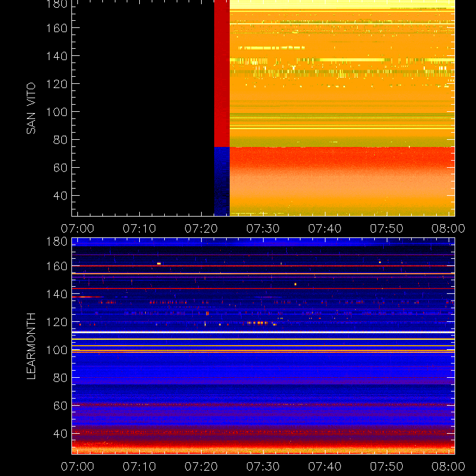The image size is (476, 476).
Task: Select the 100 tick label on LEARMONTH axis
Action: click(x=57, y=350)
